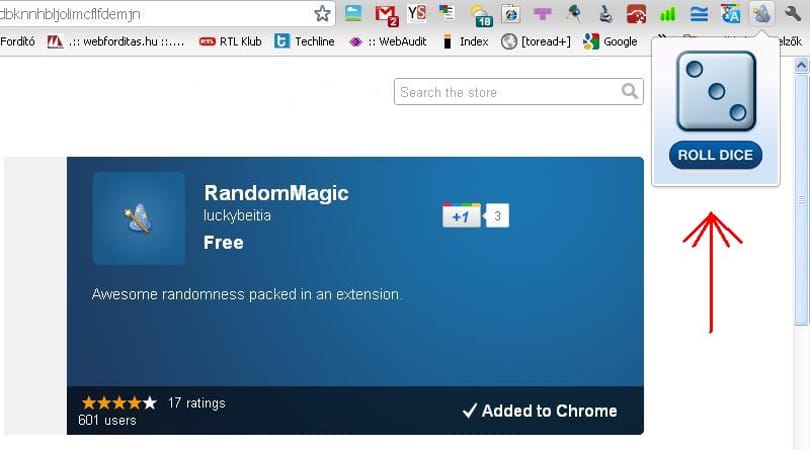This screenshot has width=810, height=450.
Task: Open the weather extension showing 18
Action: [x=481, y=15]
